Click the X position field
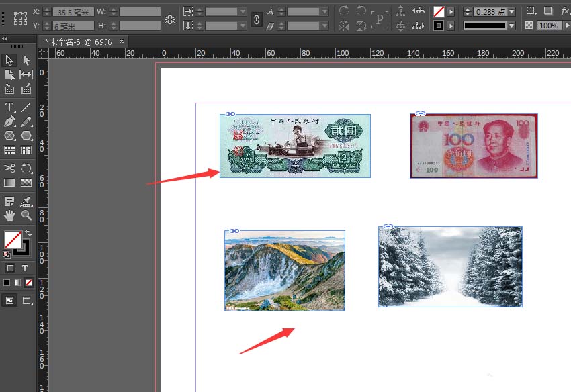This screenshot has height=392, width=571. tap(73, 12)
